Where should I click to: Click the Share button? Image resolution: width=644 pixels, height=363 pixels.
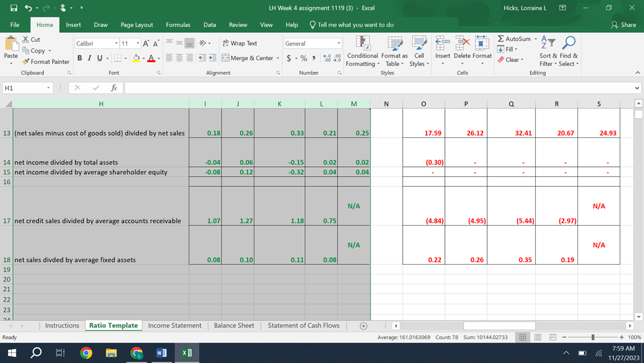624,24
